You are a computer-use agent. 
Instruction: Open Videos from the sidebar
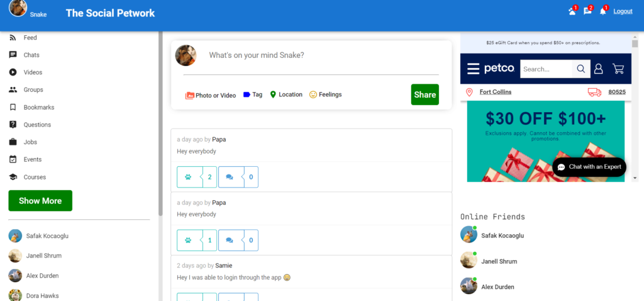click(33, 72)
